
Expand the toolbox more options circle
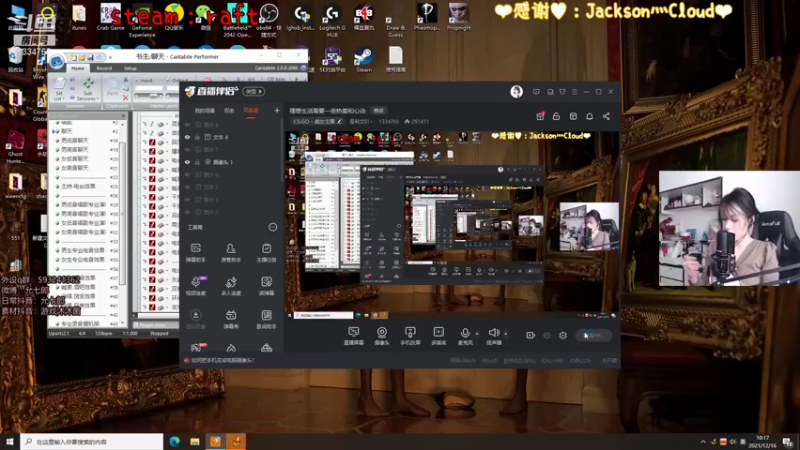point(273,227)
